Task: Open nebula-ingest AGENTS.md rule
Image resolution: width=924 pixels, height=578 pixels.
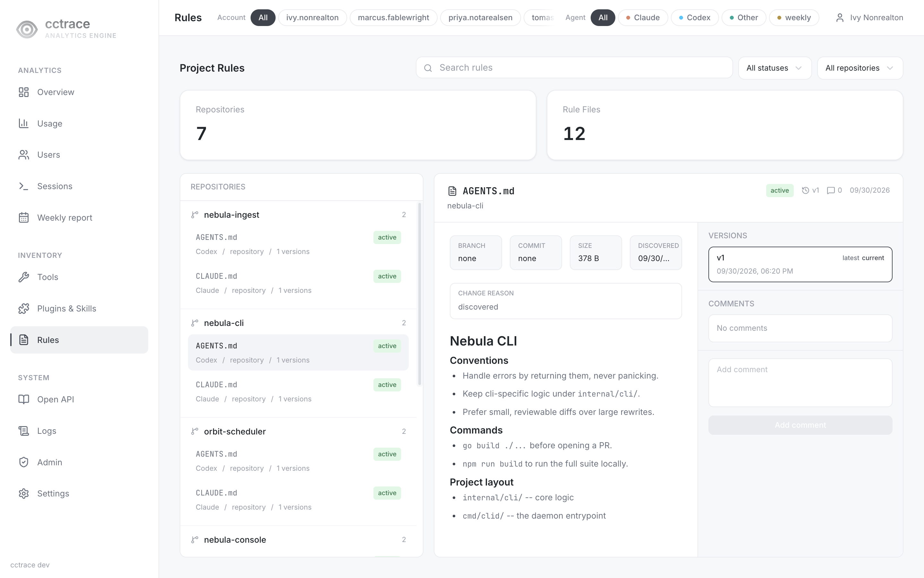Action: pos(298,244)
